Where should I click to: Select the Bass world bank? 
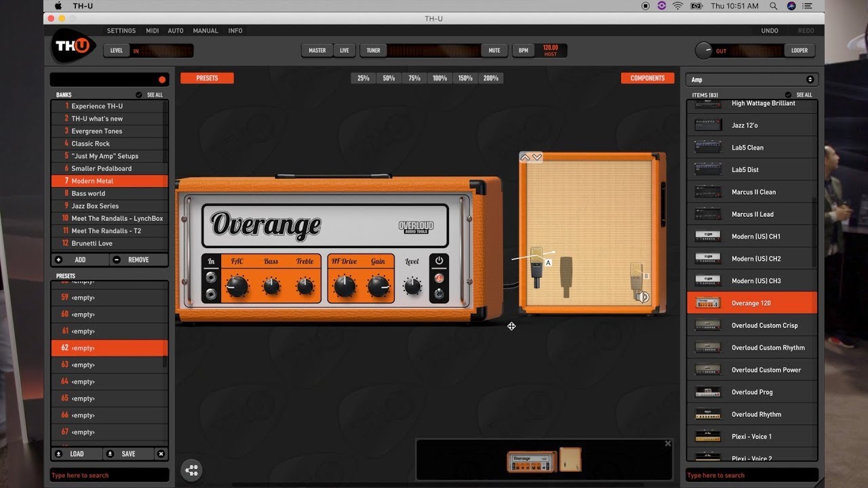pyautogui.click(x=108, y=193)
